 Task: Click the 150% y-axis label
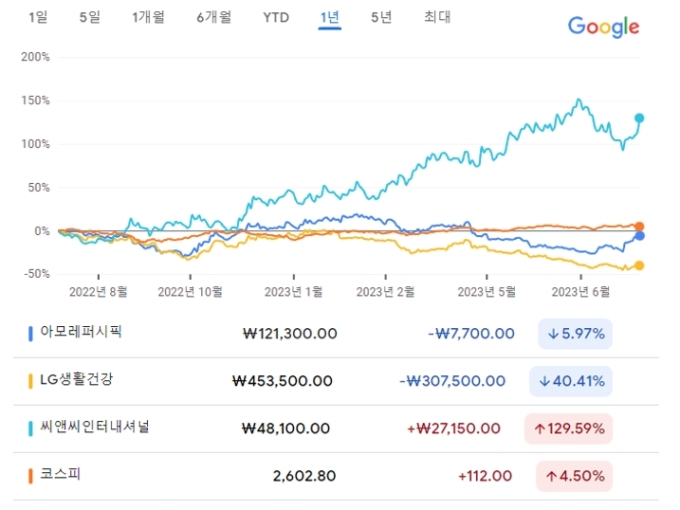(36, 101)
